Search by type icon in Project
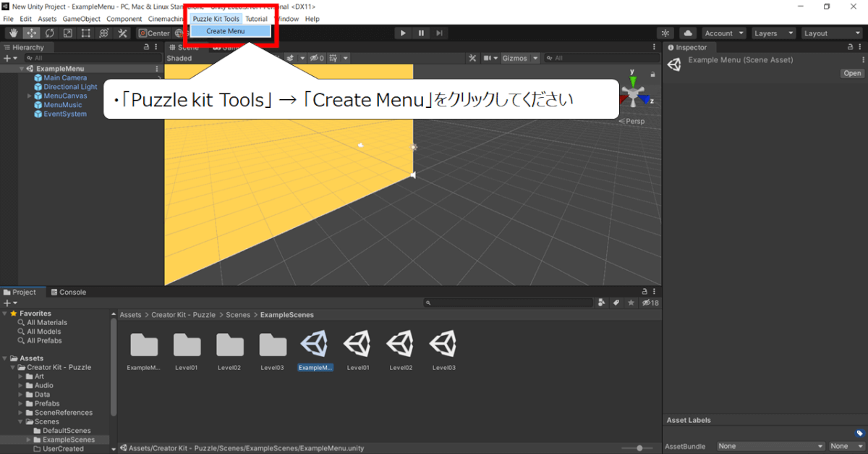The image size is (868, 454). (x=603, y=303)
